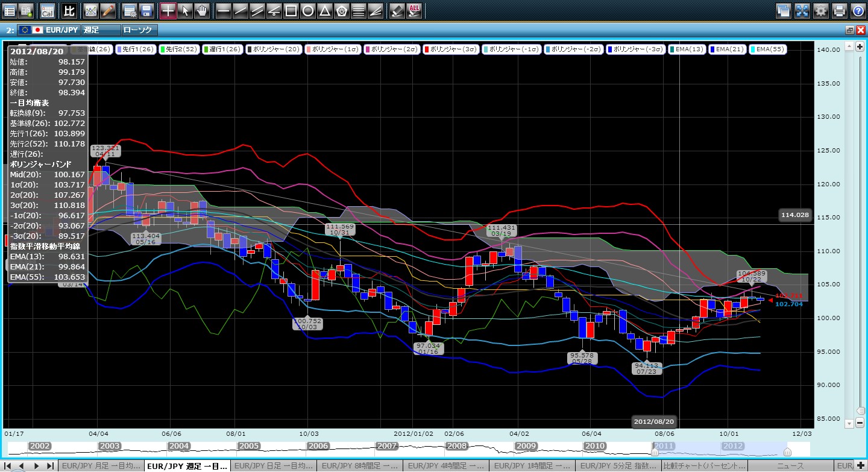Viewport: 868px width, 472px height.
Task: Open the EUR/JPY currency pair dropdown
Action: (49, 30)
